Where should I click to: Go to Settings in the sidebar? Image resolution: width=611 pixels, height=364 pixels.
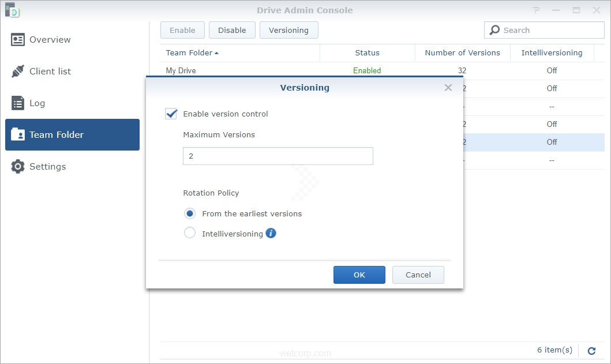point(47,167)
